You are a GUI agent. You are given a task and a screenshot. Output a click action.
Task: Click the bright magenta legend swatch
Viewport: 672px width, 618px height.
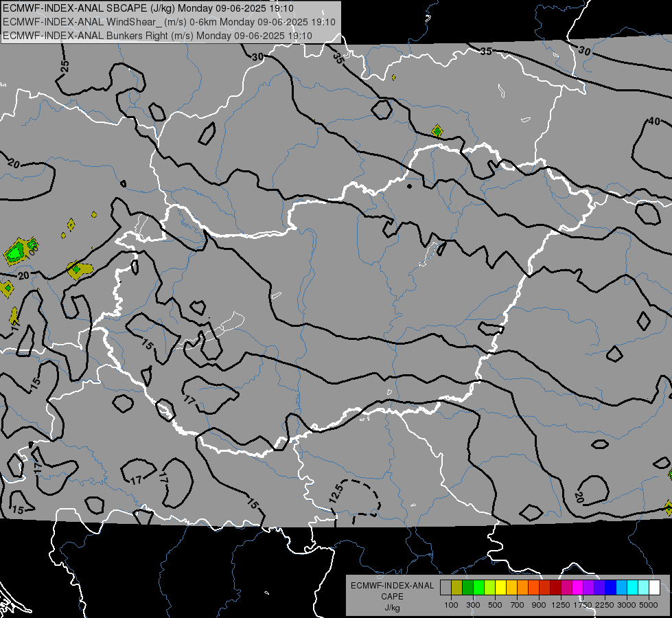(x=578, y=587)
